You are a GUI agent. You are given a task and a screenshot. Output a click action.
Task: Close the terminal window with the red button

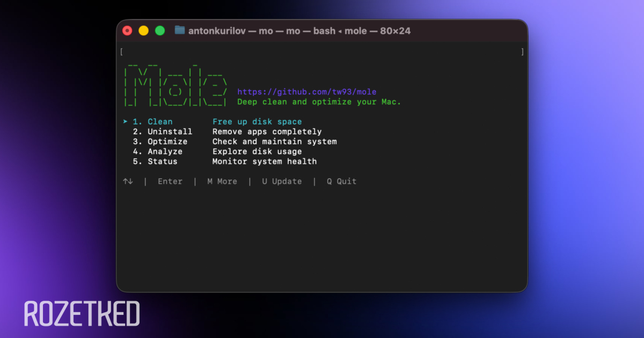pos(127,31)
